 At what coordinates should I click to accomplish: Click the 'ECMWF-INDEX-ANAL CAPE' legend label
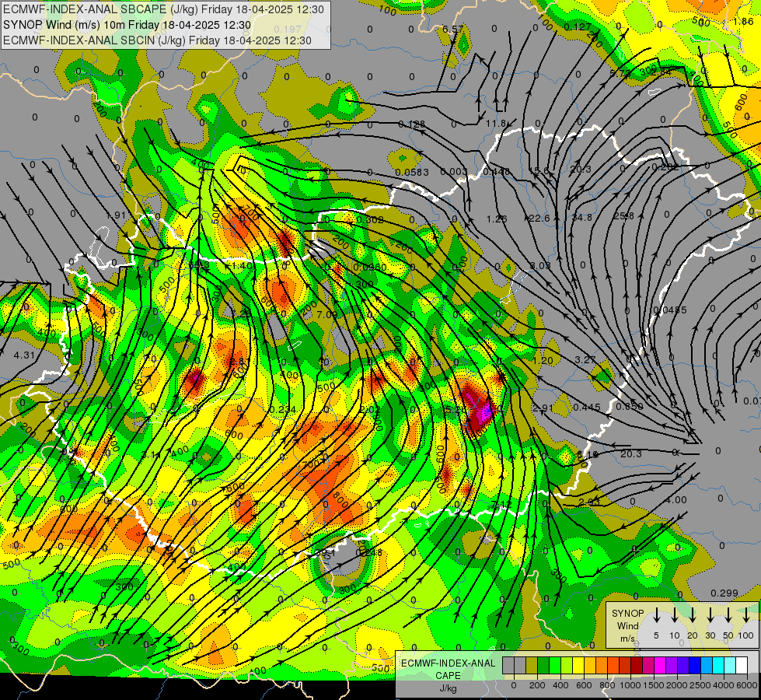pos(449,670)
